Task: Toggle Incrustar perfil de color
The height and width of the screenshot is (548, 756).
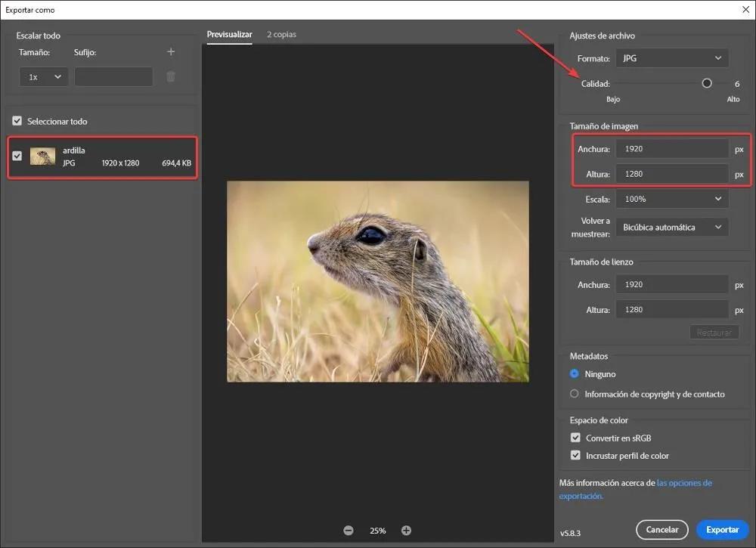Action: pyautogui.click(x=575, y=456)
